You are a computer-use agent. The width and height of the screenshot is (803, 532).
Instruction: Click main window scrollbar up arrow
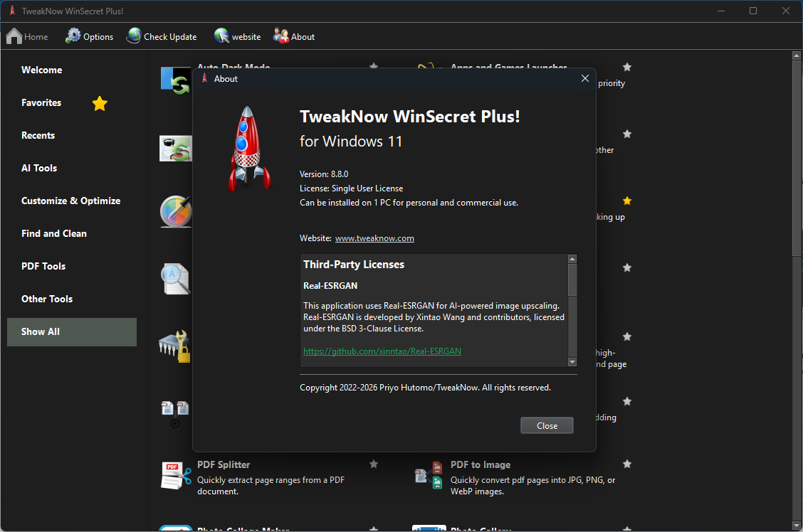[x=797, y=55]
